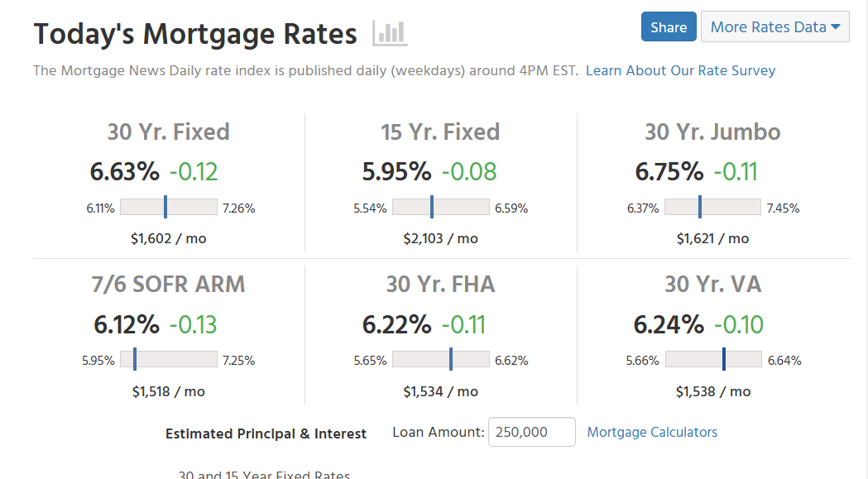
Task: Select the 30 Yr. FHA heading
Action: pos(440,284)
